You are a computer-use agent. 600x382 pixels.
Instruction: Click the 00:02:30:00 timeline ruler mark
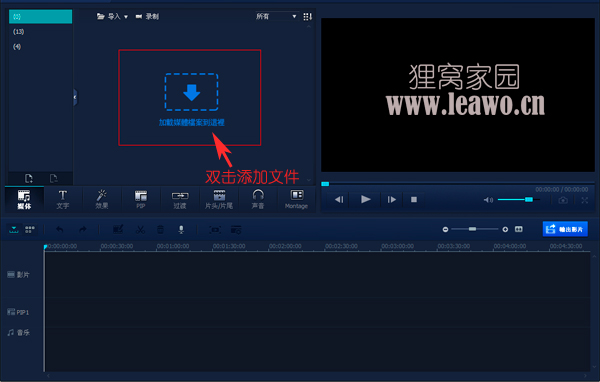341,246
